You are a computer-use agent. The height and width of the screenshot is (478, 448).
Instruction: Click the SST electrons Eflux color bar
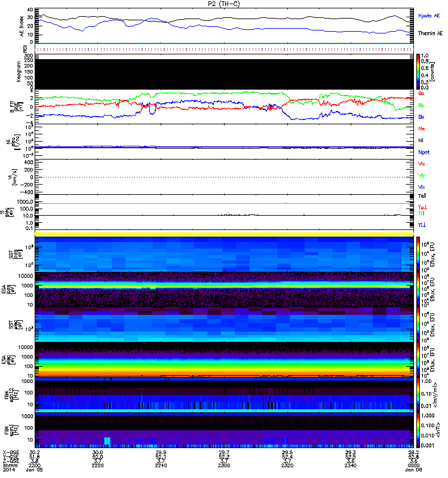(418, 324)
